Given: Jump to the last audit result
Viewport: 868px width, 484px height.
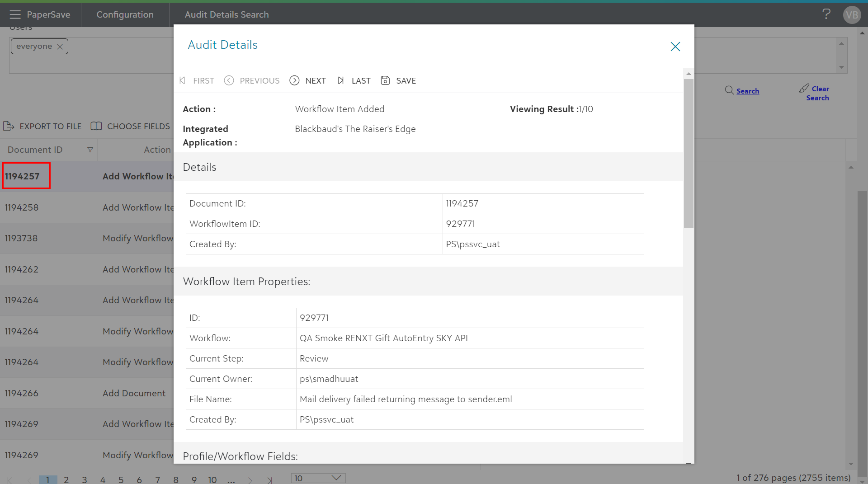Looking at the screenshot, I should [x=354, y=81].
